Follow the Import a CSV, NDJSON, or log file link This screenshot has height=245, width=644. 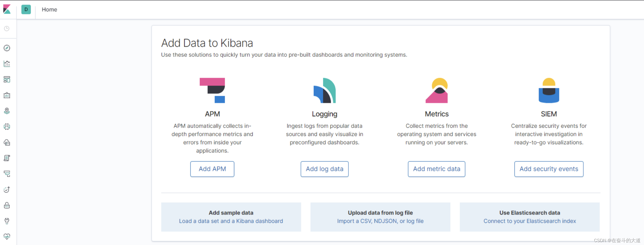click(380, 221)
